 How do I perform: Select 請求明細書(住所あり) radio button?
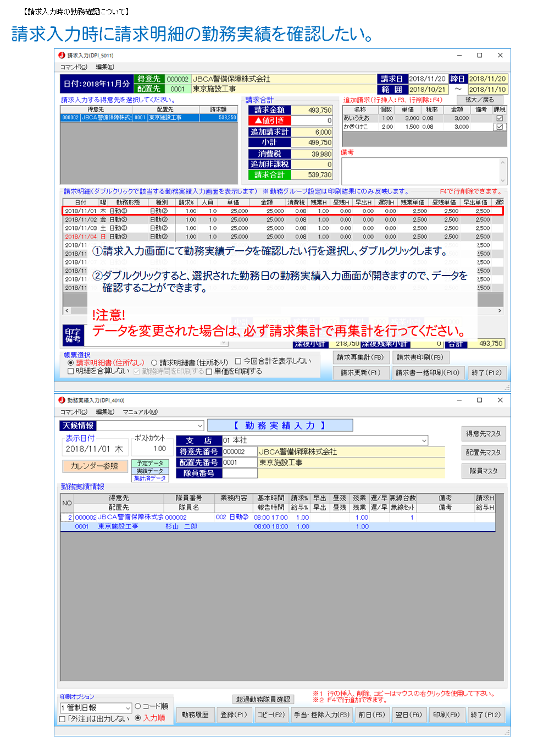pyautogui.click(x=154, y=363)
